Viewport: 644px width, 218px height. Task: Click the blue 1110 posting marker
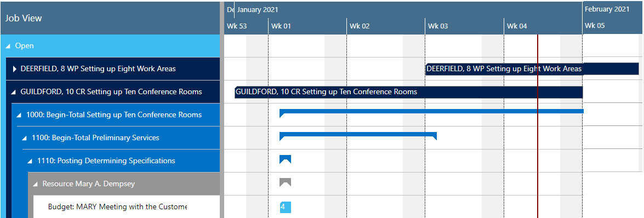285,160
